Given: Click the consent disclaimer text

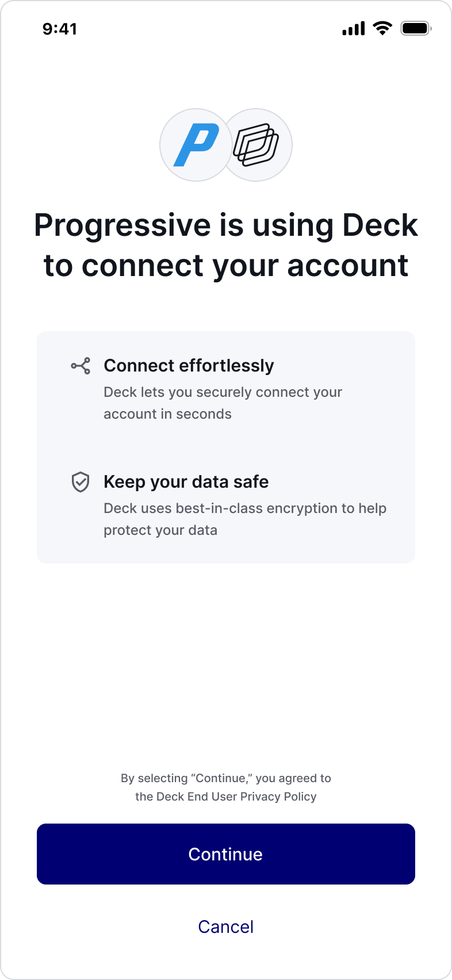Looking at the screenshot, I should (225, 787).
